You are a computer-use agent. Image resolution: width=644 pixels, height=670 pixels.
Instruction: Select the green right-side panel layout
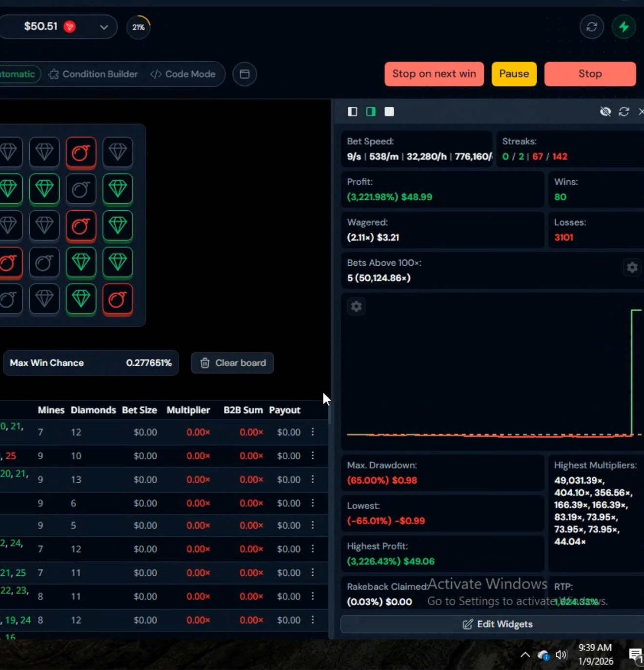(x=371, y=112)
